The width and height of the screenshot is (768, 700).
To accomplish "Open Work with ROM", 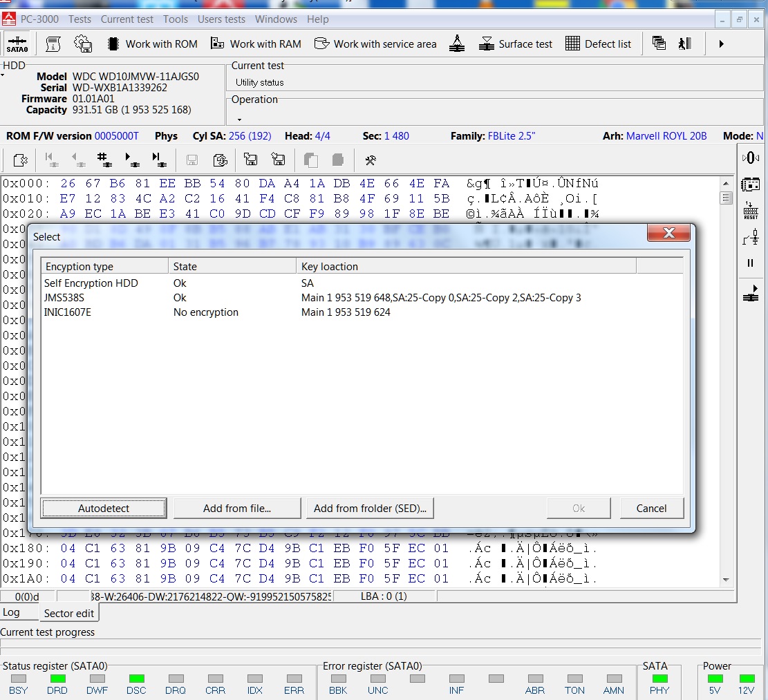I will (x=153, y=44).
